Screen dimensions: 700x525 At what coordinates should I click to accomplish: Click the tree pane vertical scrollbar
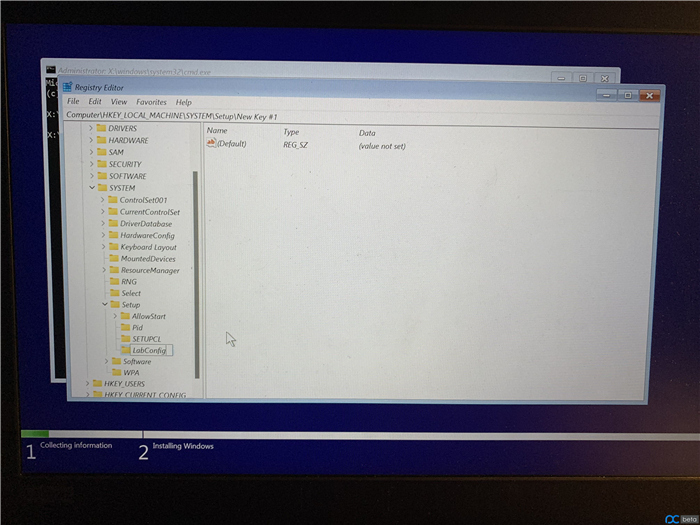196,274
